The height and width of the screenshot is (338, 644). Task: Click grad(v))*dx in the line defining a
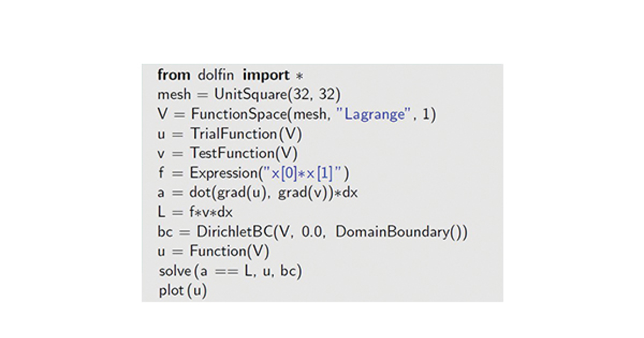(318, 193)
